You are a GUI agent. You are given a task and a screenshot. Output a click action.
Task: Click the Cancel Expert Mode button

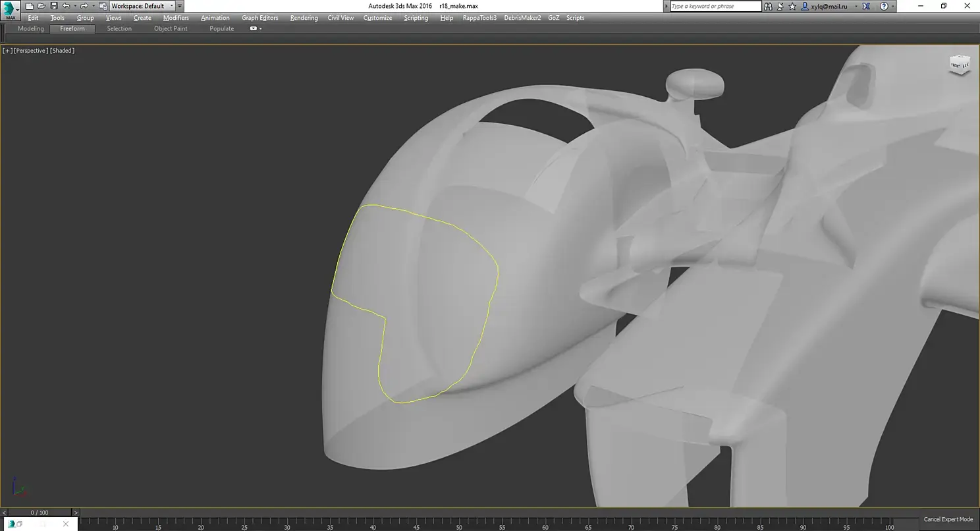click(948, 519)
